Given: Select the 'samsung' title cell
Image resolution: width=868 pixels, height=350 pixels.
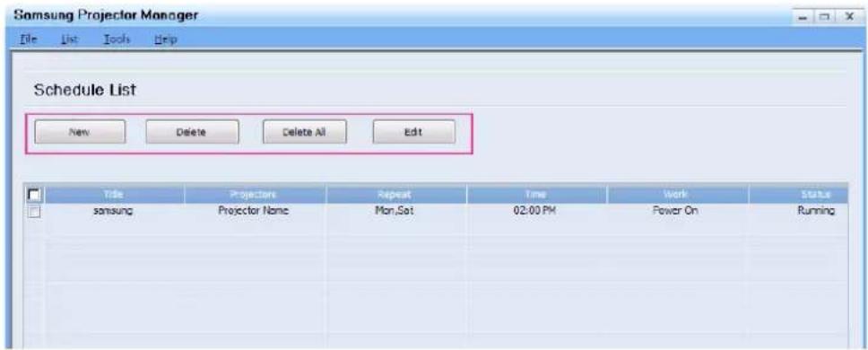Looking at the screenshot, I should pos(114,211).
